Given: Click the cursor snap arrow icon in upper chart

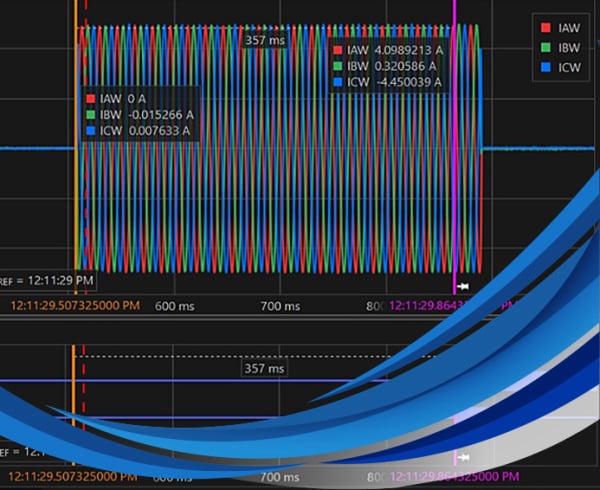Looking at the screenshot, I should (x=463, y=287).
